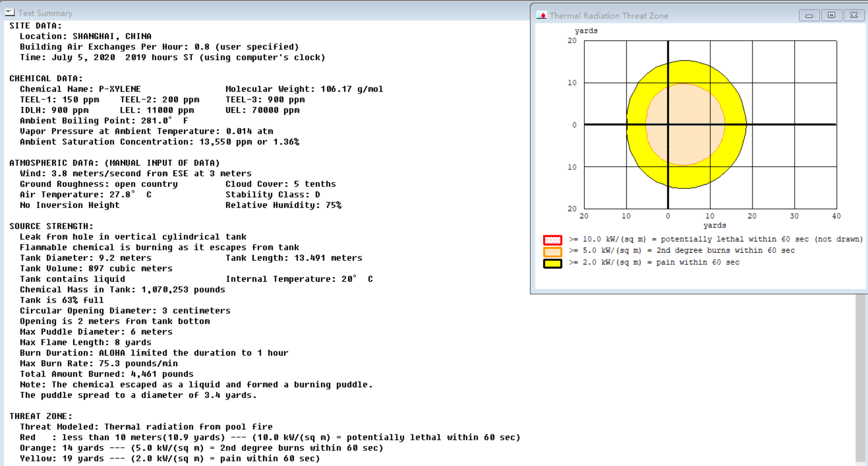Click 'Threat Modeled: Thermal radiation from pool fire'
The height and width of the screenshot is (466, 868).
[x=146, y=427]
